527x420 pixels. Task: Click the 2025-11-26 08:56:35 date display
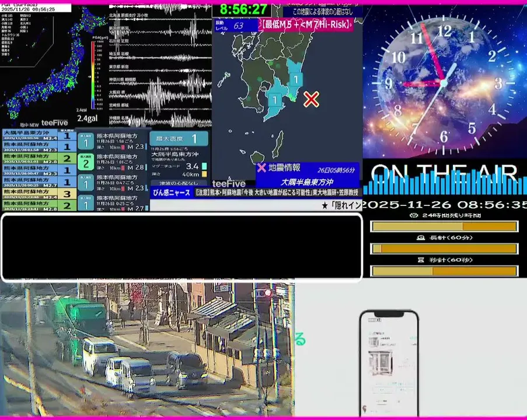(x=445, y=205)
